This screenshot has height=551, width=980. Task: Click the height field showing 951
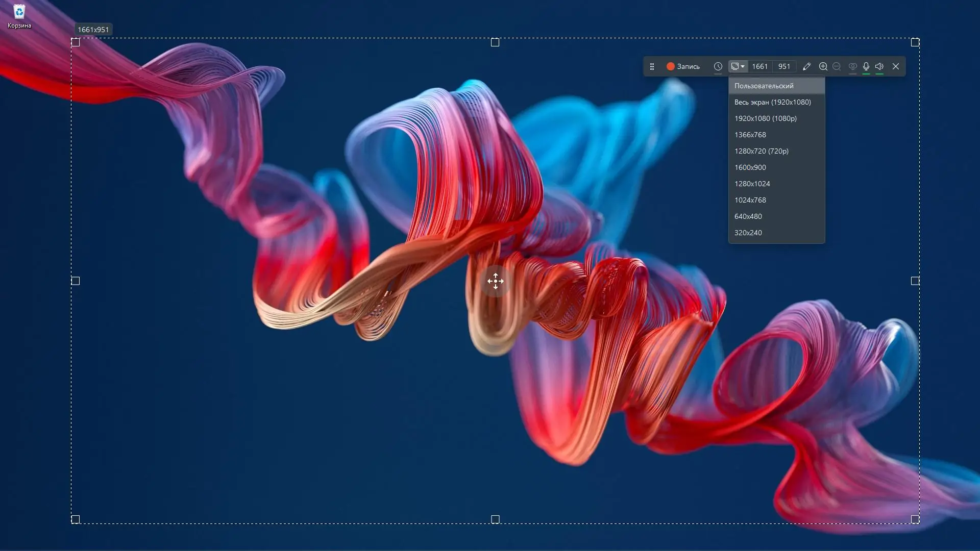pyautogui.click(x=784, y=66)
